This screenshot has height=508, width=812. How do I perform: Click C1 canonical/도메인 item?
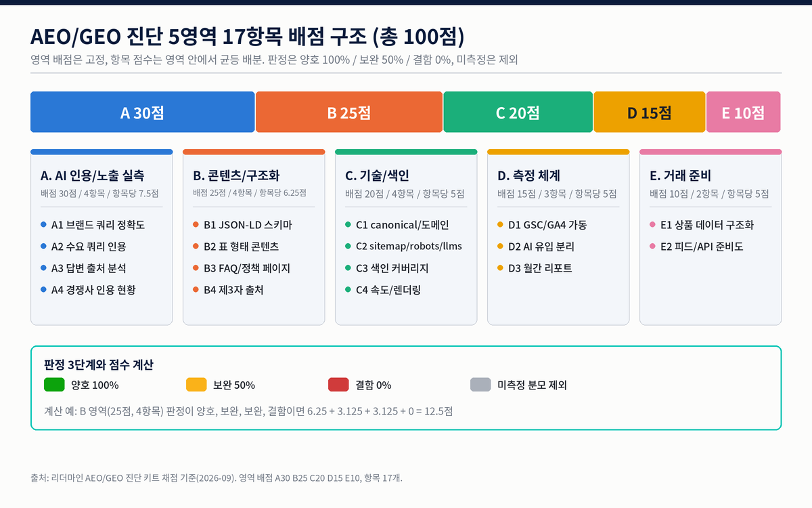tap(397, 225)
